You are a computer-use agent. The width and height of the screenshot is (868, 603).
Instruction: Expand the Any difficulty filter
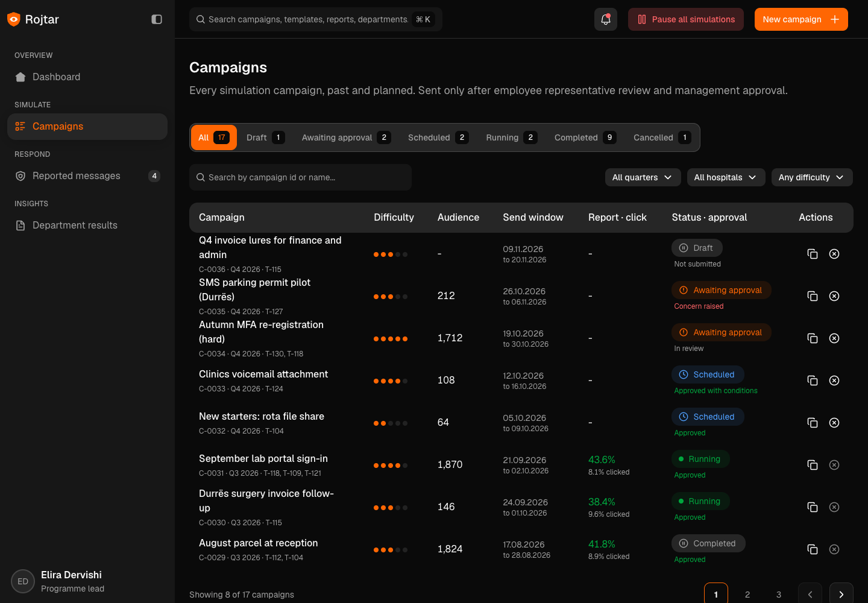tap(812, 177)
